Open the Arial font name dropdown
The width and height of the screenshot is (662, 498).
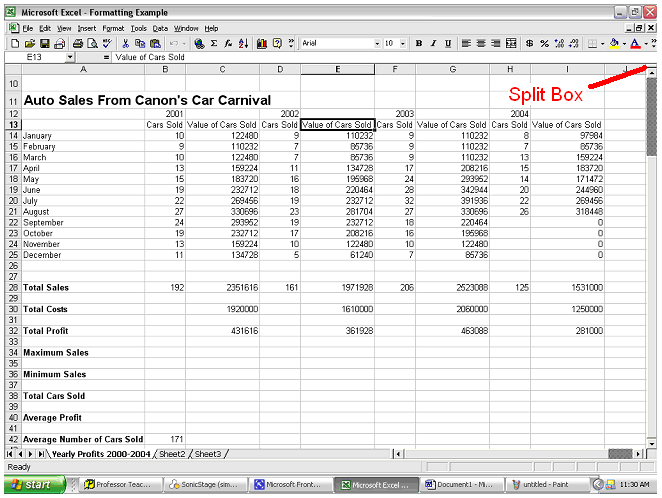click(x=377, y=44)
